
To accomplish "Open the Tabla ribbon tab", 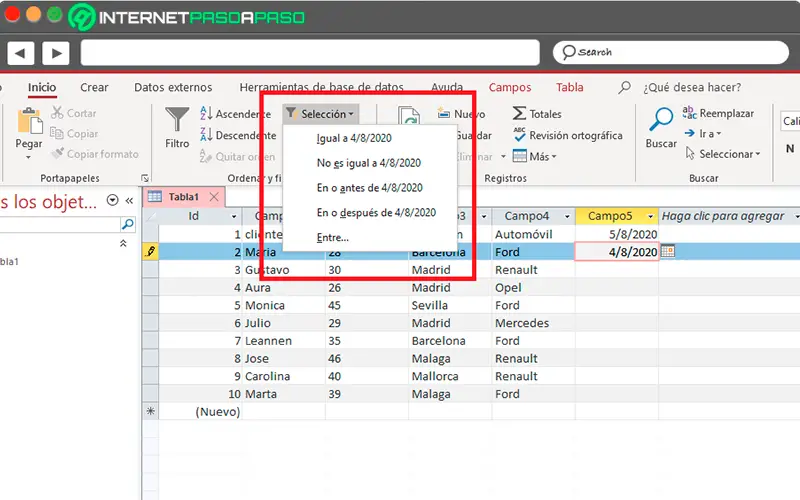I will click(569, 87).
